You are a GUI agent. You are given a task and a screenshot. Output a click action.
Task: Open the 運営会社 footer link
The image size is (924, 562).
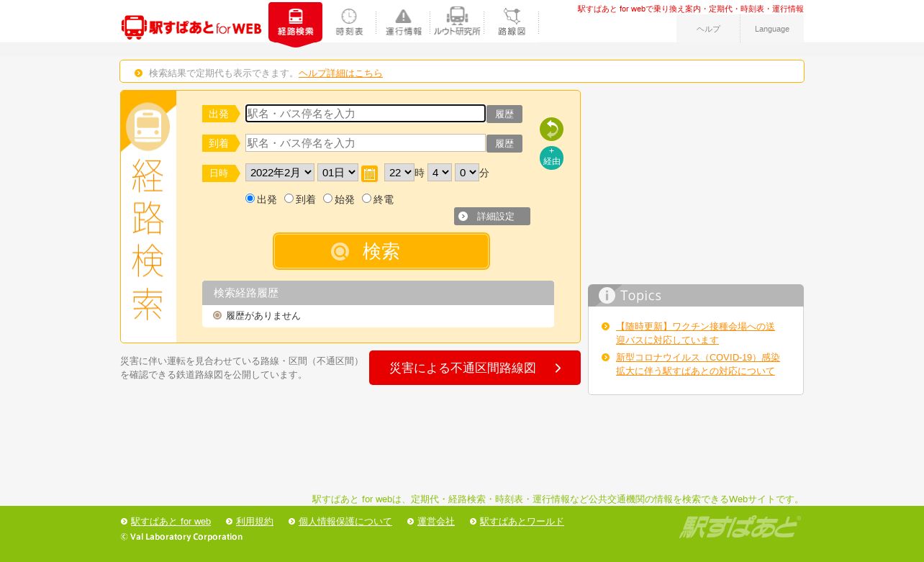(x=436, y=522)
